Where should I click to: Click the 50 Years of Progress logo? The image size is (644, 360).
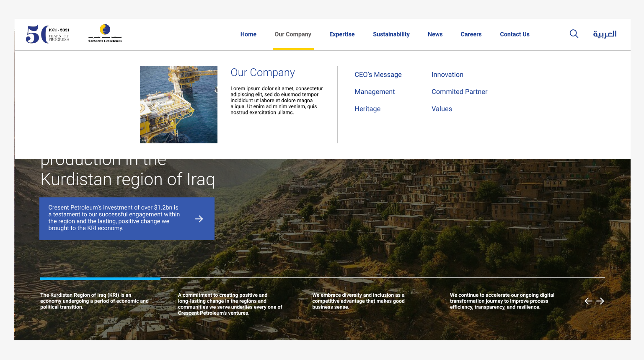pos(48,34)
